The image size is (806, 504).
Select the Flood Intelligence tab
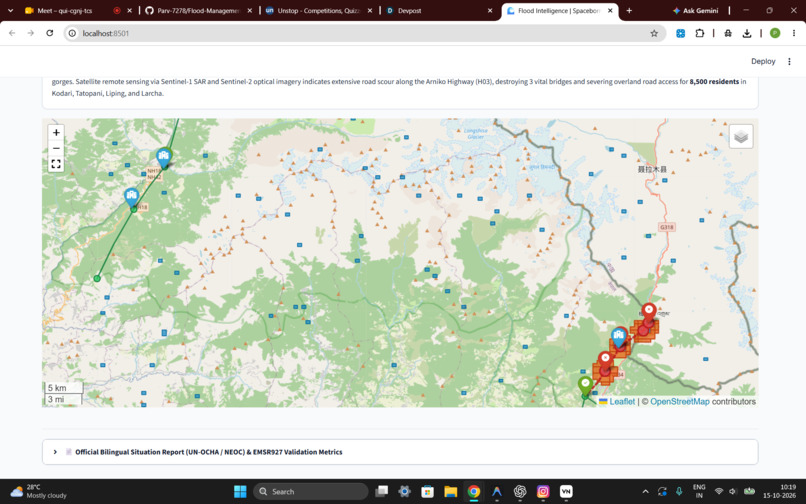point(559,11)
